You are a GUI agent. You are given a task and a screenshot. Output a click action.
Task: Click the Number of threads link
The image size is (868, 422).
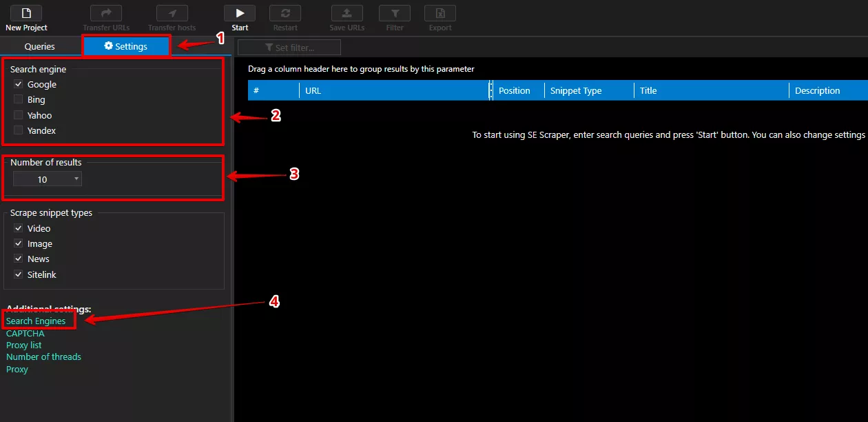pyautogui.click(x=43, y=356)
